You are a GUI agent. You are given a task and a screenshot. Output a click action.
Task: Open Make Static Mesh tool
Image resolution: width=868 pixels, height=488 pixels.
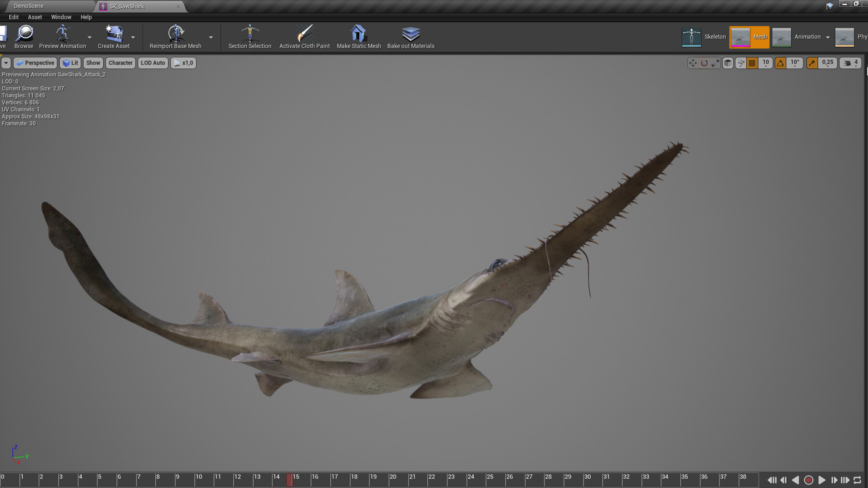pyautogui.click(x=359, y=37)
